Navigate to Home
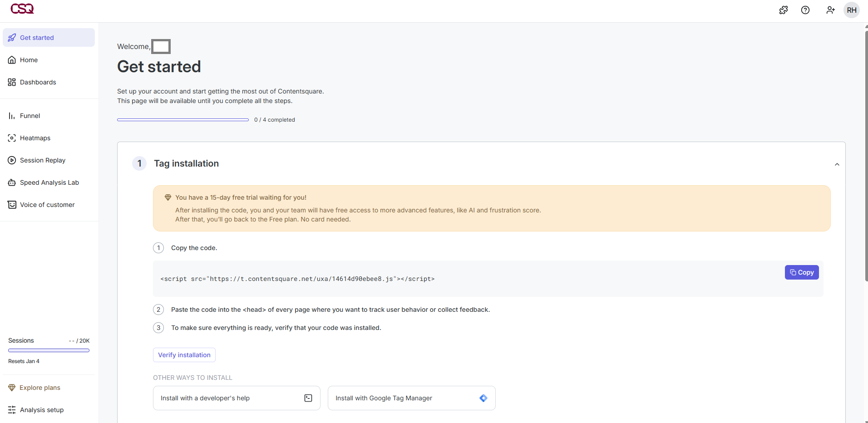The height and width of the screenshot is (423, 868). [x=49, y=60]
